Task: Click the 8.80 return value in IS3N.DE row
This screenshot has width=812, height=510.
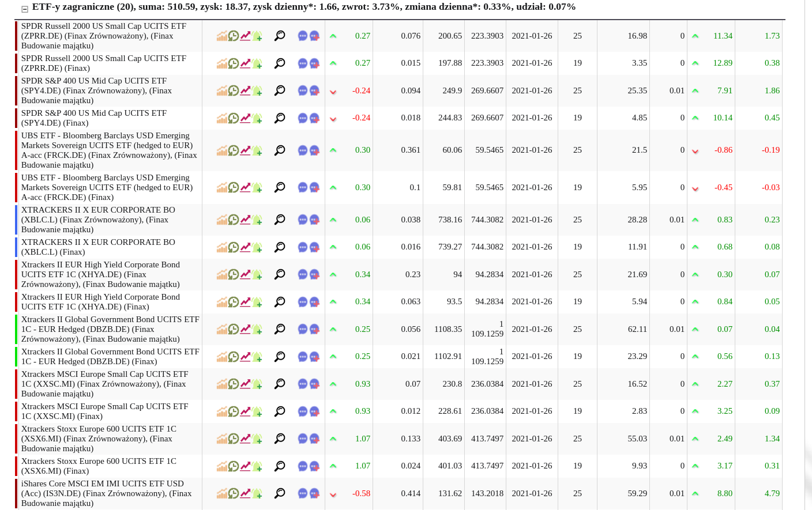Action: 724,493
